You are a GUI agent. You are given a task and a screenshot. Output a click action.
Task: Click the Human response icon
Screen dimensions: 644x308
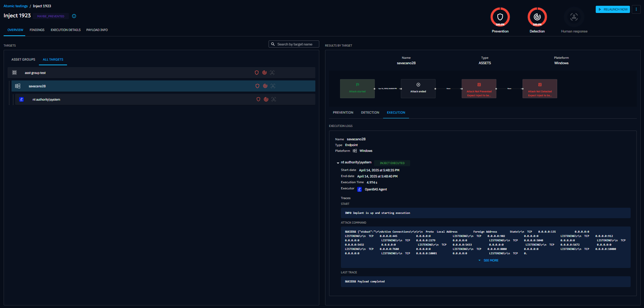(x=574, y=17)
